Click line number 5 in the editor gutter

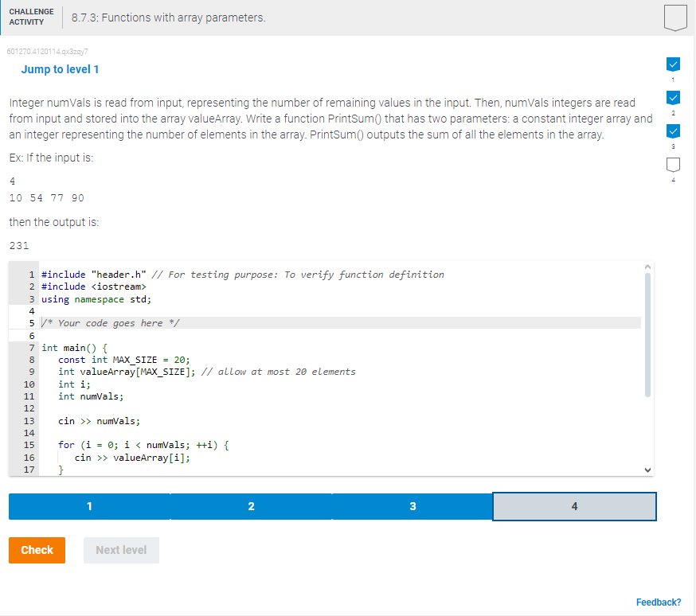(x=31, y=322)
